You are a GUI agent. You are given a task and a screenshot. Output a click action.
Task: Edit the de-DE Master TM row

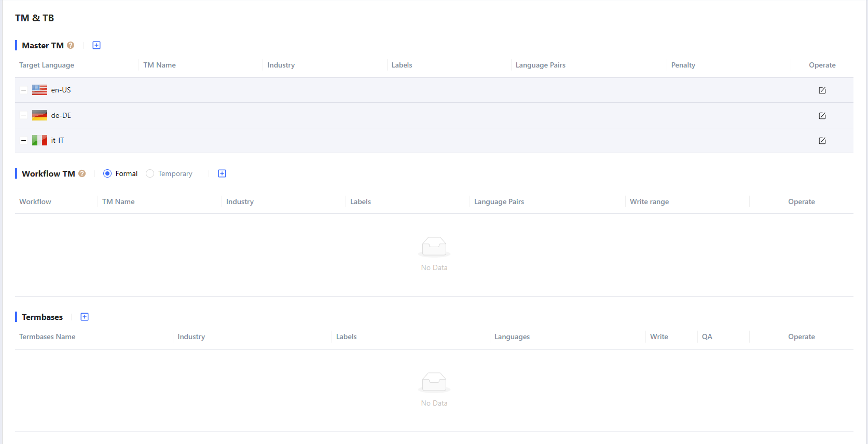[822, 116]
